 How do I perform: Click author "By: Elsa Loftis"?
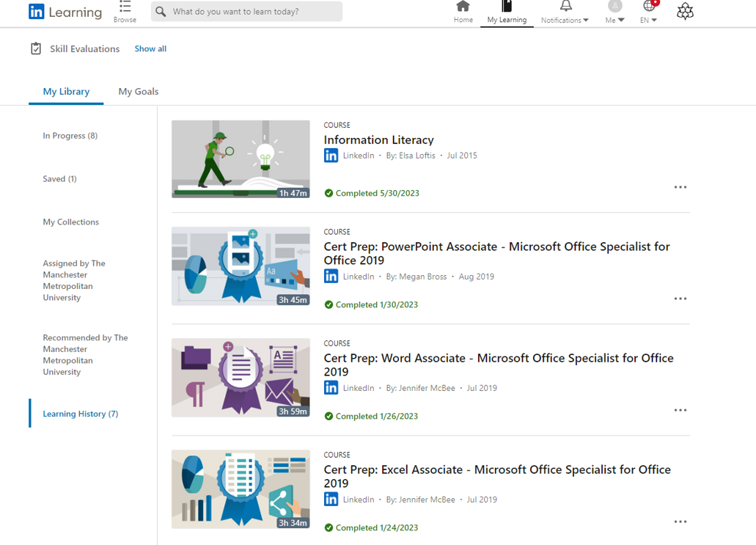[411, 156]
